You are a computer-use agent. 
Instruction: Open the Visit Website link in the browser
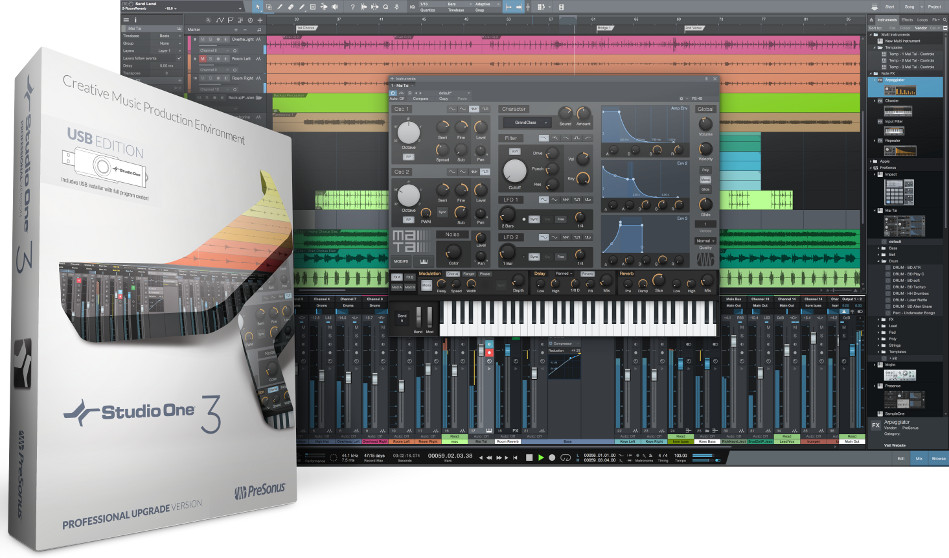tap(895, 445)
